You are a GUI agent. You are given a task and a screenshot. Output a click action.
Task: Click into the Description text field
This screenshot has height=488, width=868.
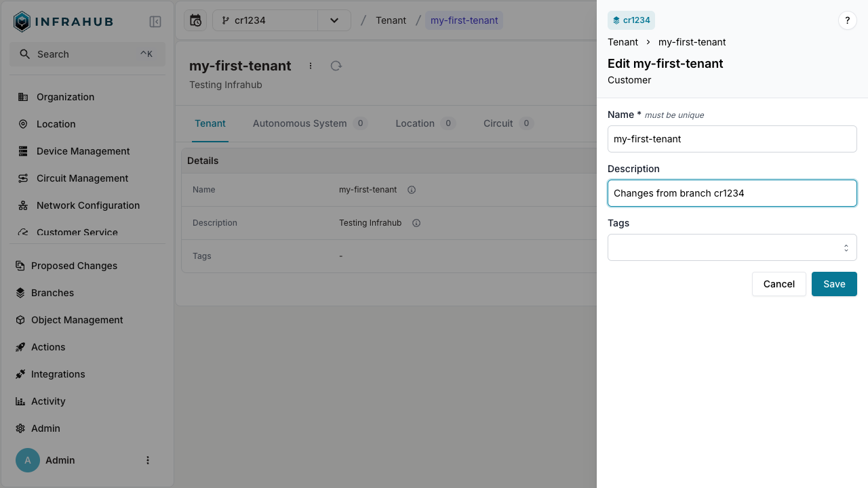click(732, 193)
